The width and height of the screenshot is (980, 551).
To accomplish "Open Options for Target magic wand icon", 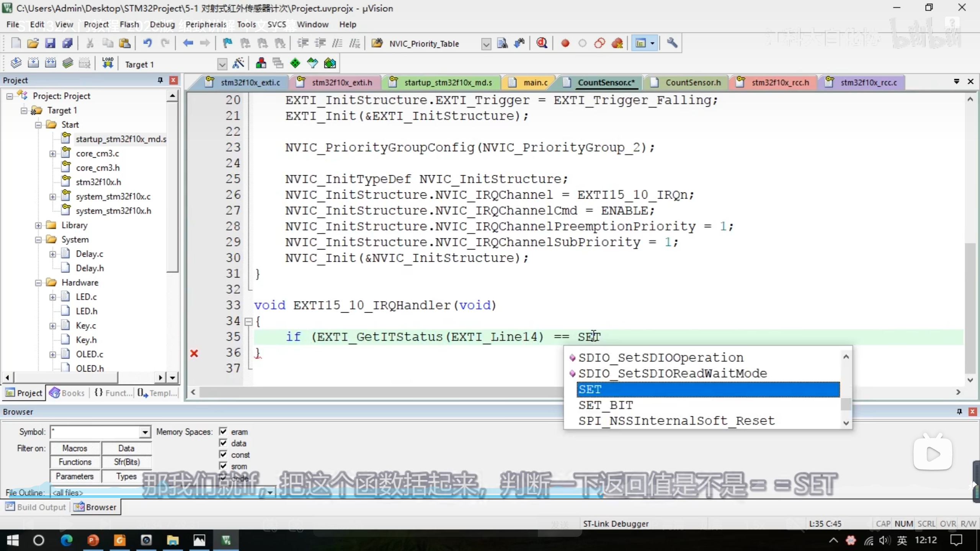I will coord(238,64).
